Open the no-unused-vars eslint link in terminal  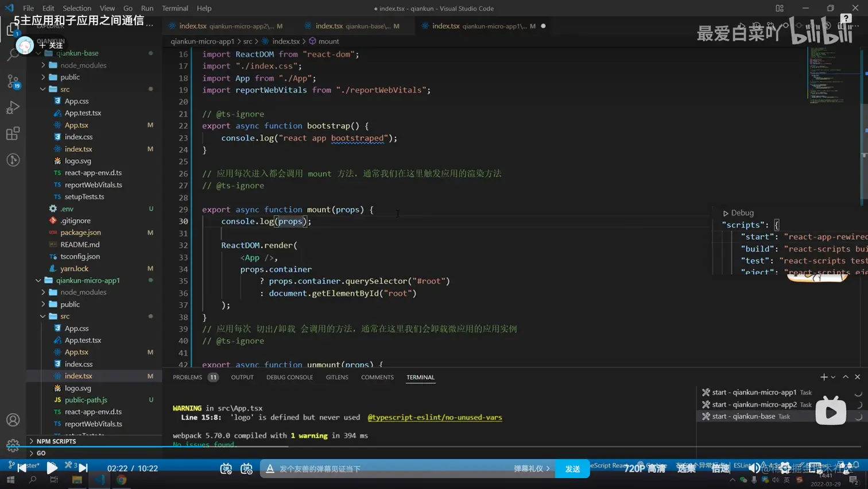click(435, 418)
